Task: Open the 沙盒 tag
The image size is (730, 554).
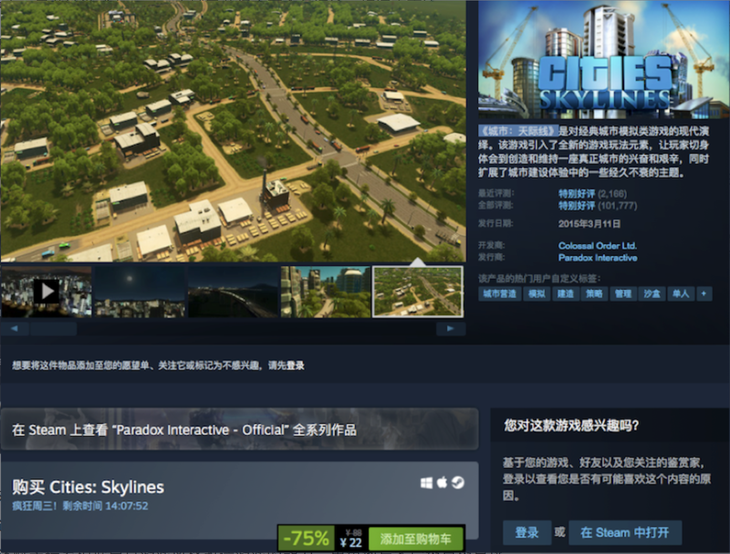Action: [652, 294]
